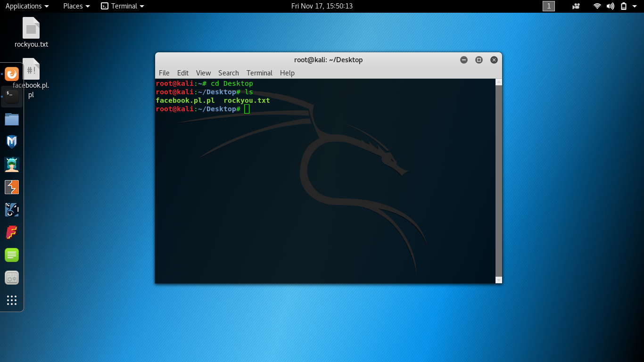Open the green notes app icon
This screenshot has height=362, width=644.
point(12,255)
